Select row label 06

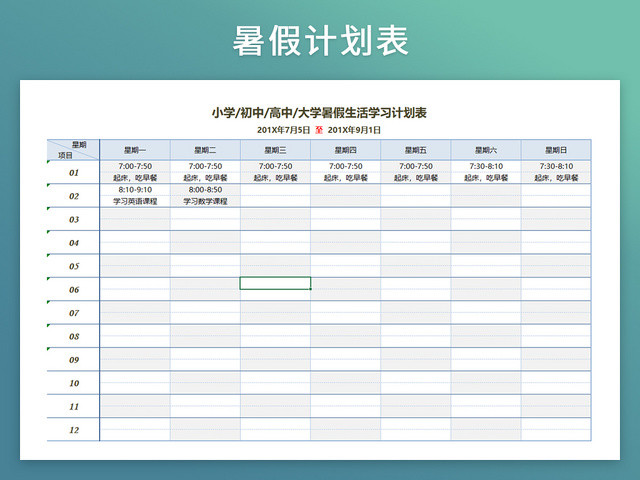click(x=73, y=289)
